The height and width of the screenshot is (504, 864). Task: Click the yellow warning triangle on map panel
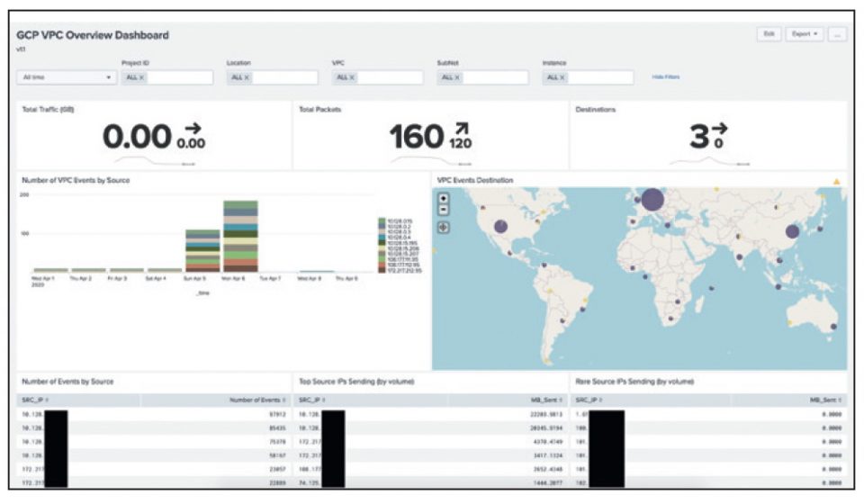(836, 181)
